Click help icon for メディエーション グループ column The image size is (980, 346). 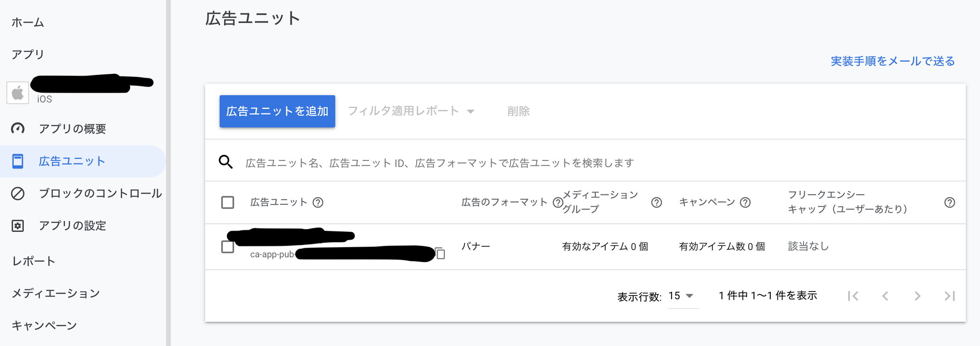point(656,202)
